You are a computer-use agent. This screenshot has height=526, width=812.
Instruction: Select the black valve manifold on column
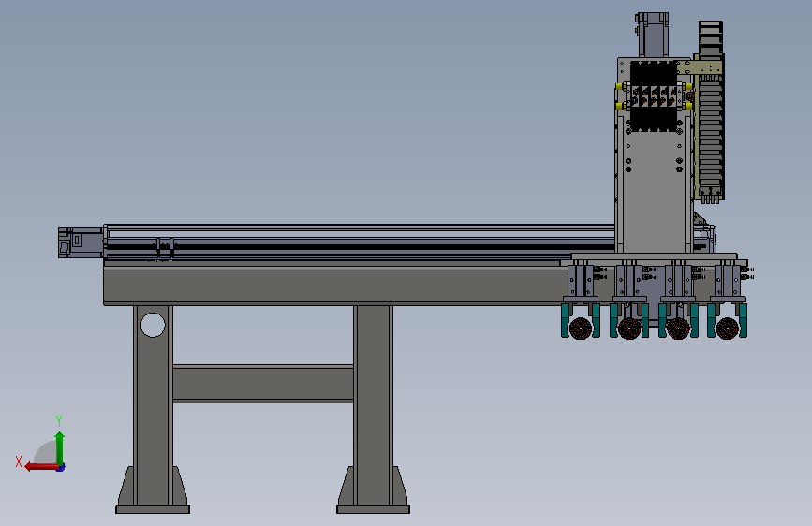point(654,96)
